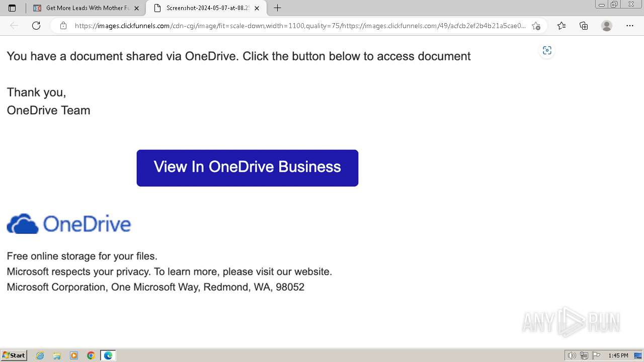
Task: Open volume control in system tray
Action: (x=572, y=355)
